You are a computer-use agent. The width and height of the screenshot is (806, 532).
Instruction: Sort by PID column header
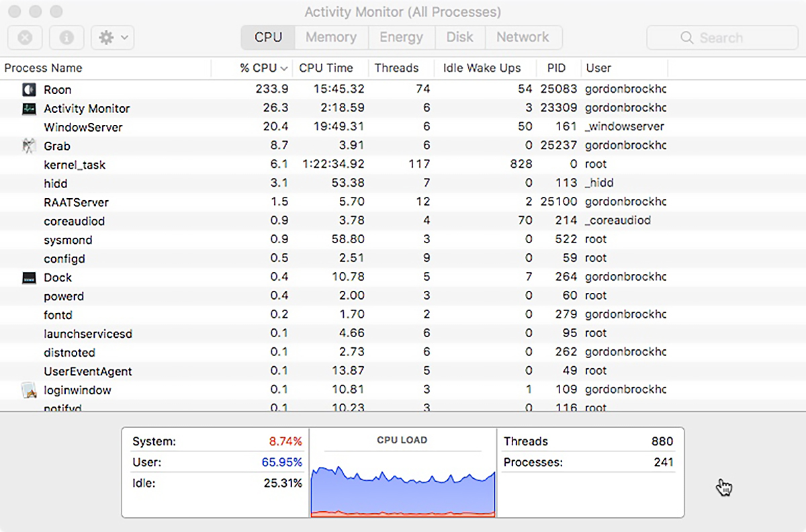[556, 68]
